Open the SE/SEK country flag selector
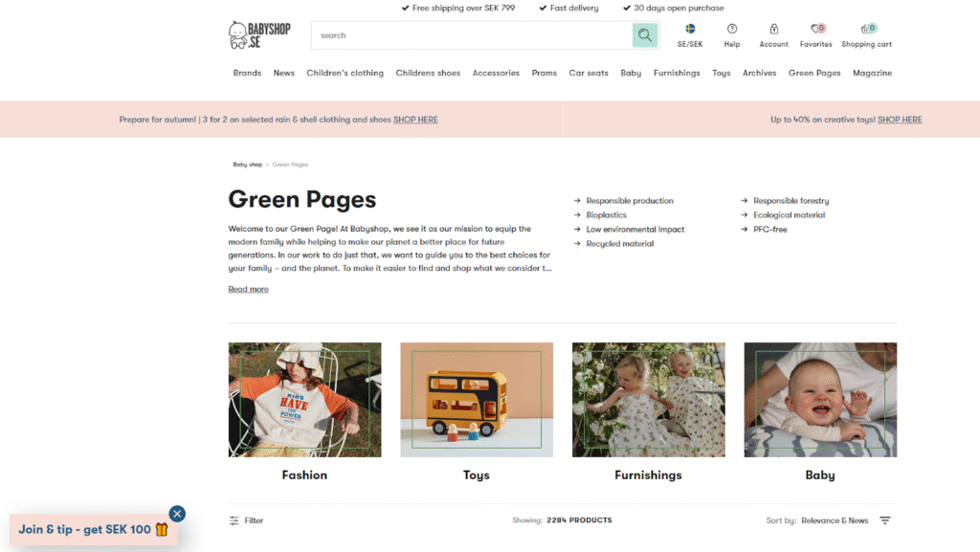Image resolution: width=980 pixels, height=552 pixels. click(x=690, y=29)
